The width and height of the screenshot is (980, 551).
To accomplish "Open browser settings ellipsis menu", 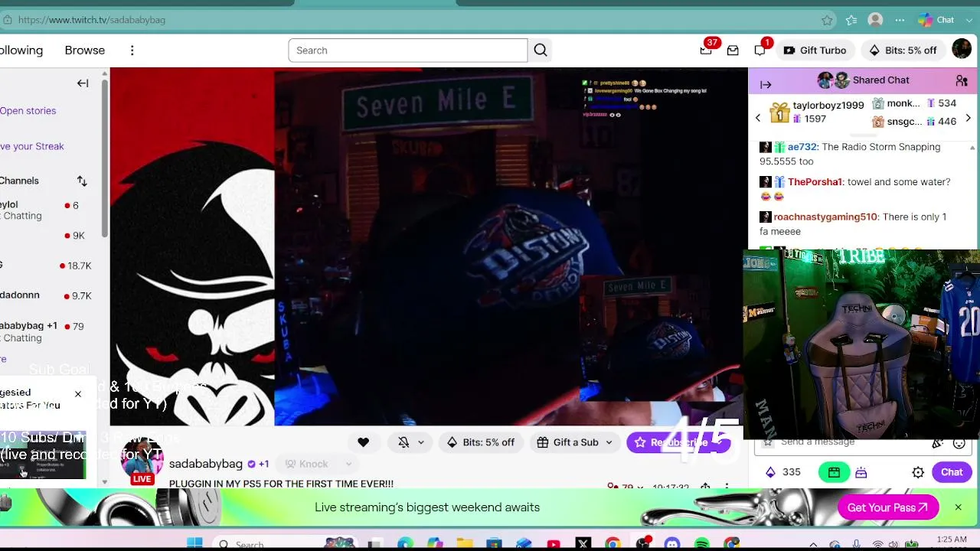I will (x=900, y=20).
